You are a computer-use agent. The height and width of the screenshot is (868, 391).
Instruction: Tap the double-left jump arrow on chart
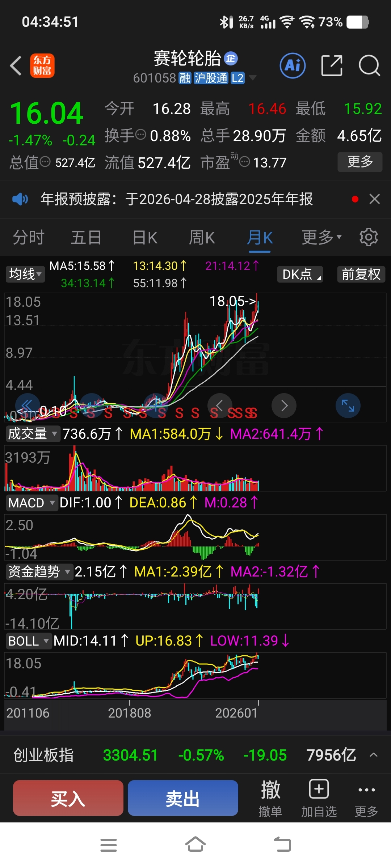pyautogui.click(x=27, y=406)
